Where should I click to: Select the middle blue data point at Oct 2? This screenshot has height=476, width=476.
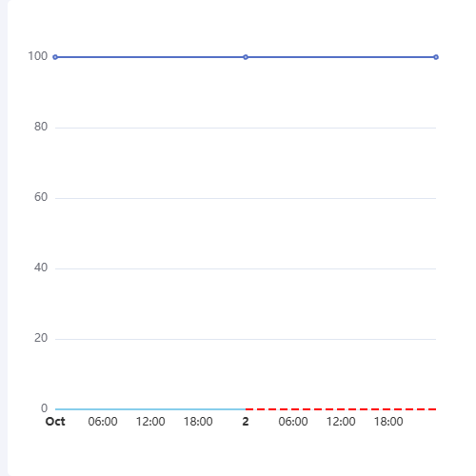tap(246, 57)
